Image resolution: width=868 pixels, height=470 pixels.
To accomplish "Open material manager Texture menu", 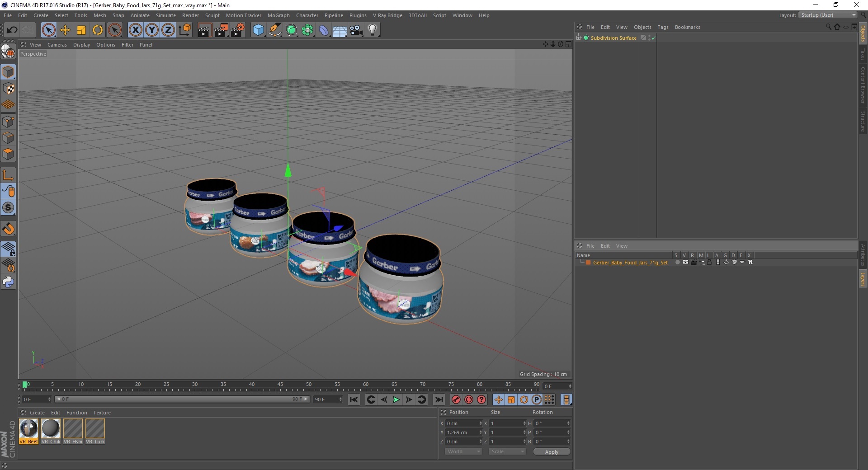I will click(x=102, y=413).
